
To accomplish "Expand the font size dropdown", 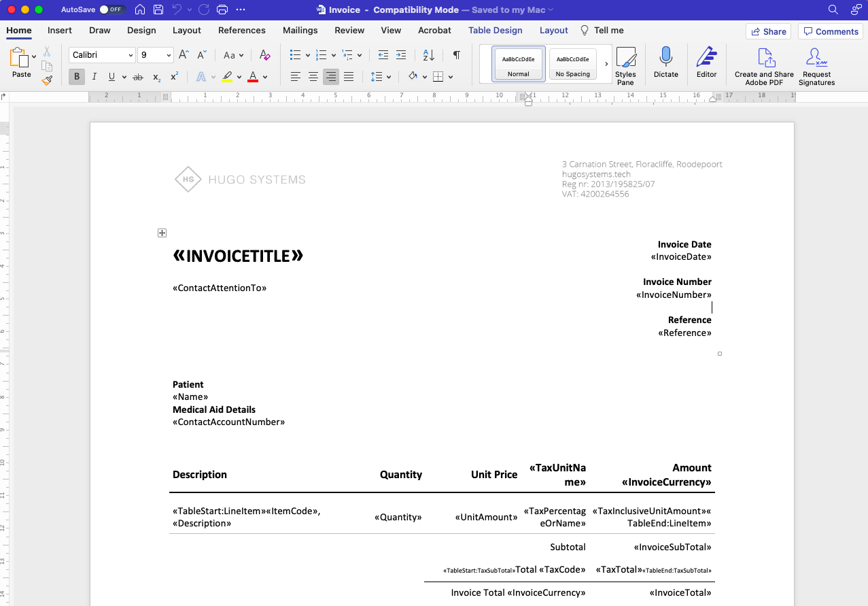I will point(169,56).
